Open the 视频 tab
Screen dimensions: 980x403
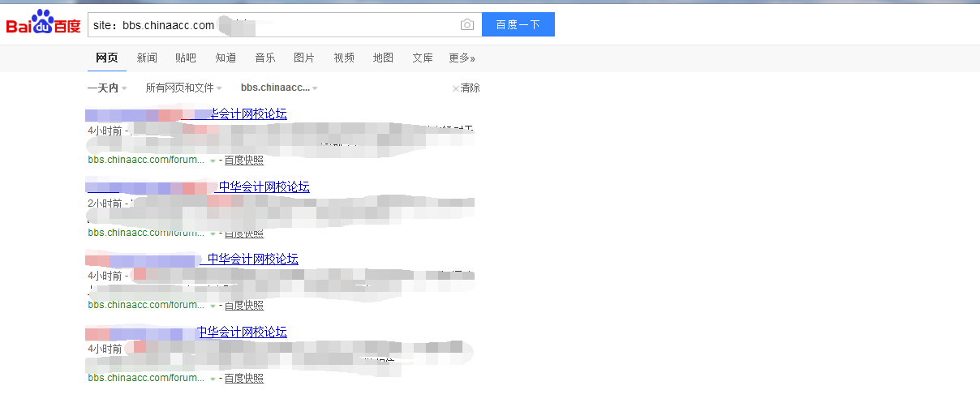coord(344,58)
